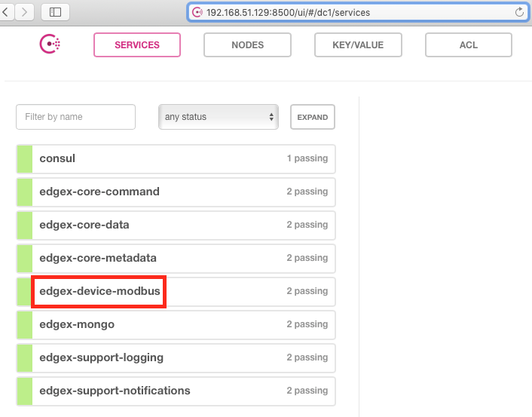Image resolution: width=532 pixels, height=417 pixels.
Task: Click green status indicator for consul
Action: (24, 159)
